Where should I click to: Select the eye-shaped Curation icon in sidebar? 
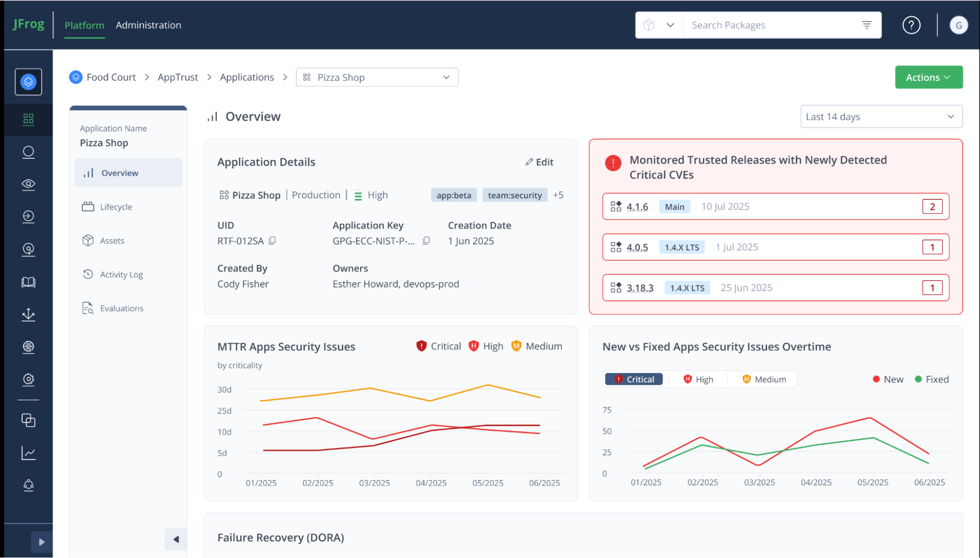pos(28,185)
